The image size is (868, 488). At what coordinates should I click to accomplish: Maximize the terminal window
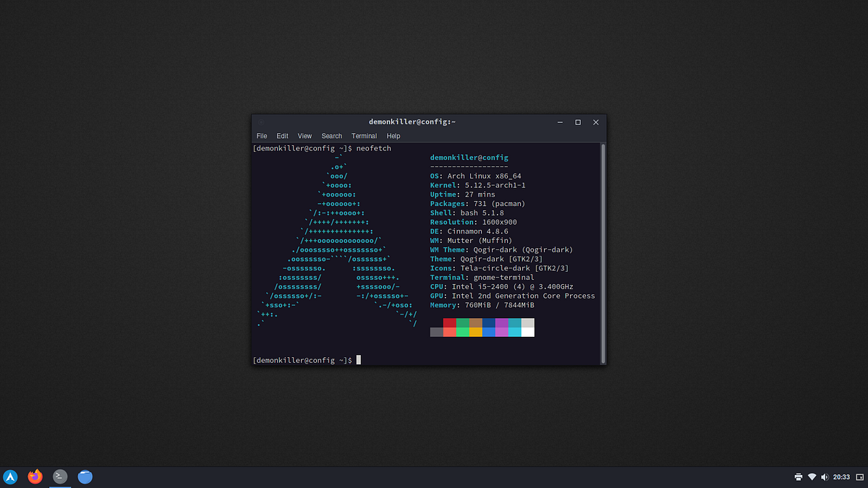[x=577, y=121]
